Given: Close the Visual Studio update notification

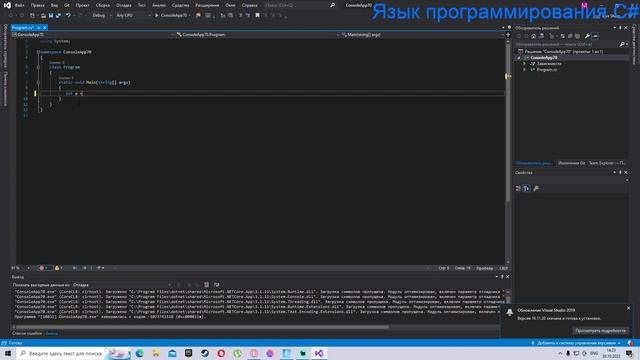Looking at the screenshot, I should [x=629, y=308].
